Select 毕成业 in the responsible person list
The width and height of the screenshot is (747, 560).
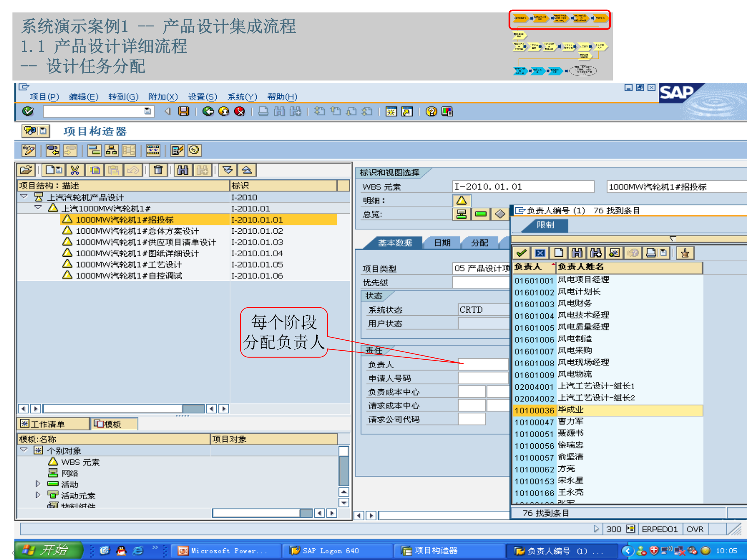(571, 410)
